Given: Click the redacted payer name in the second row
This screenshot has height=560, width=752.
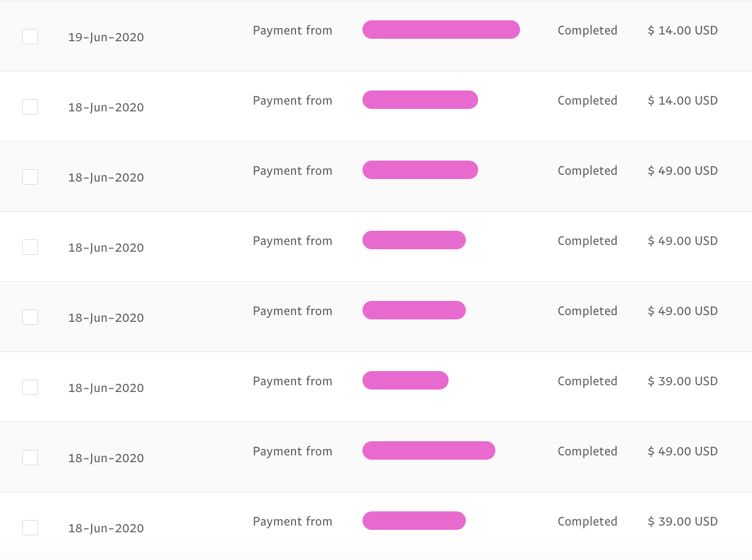Looking at the screenshot, I should [420, 100].
